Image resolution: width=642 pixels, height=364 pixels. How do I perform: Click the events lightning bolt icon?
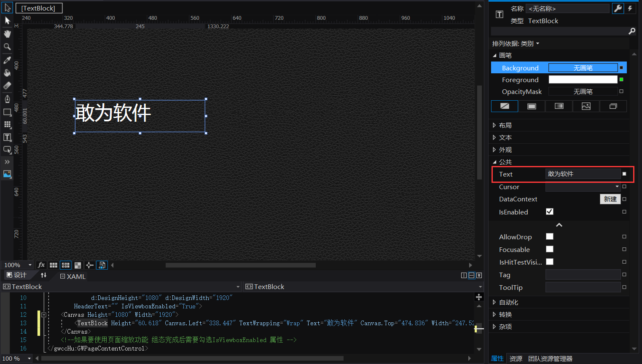(x=630, y=8)
